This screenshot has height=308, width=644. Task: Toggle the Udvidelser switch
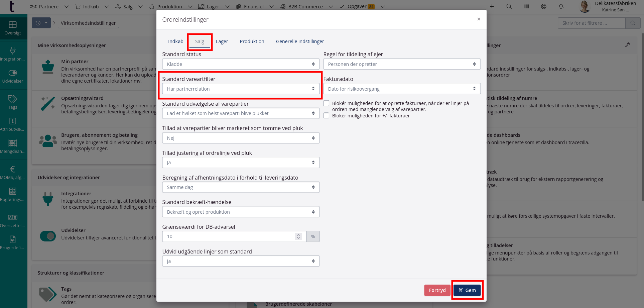pos(48,236)
